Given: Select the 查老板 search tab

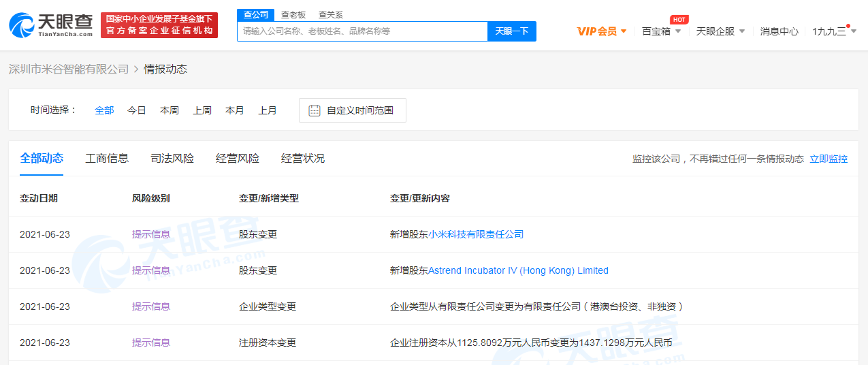Looking at the screenshot, I should [293, 14].
